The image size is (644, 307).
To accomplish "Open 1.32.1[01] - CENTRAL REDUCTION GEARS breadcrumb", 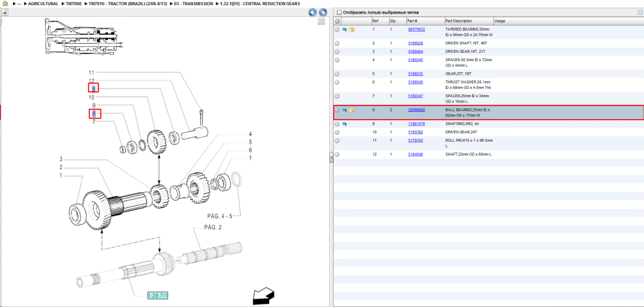I will click(260, 4).
